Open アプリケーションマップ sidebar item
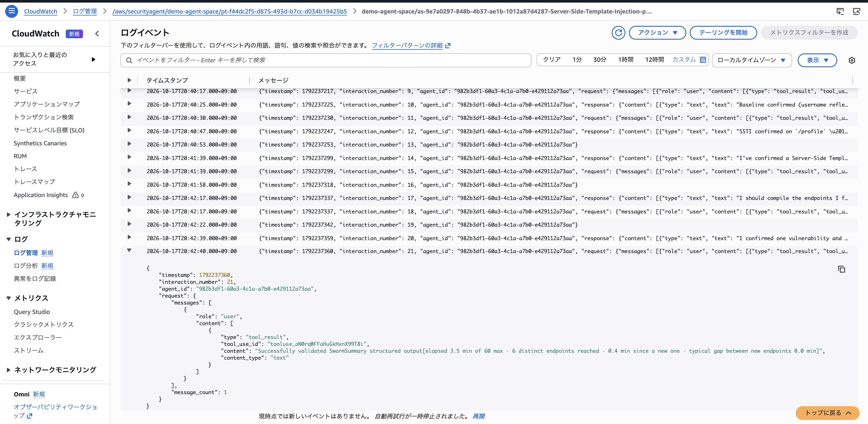Viewport: 868px width, 424px height. (x=46, y=104)
